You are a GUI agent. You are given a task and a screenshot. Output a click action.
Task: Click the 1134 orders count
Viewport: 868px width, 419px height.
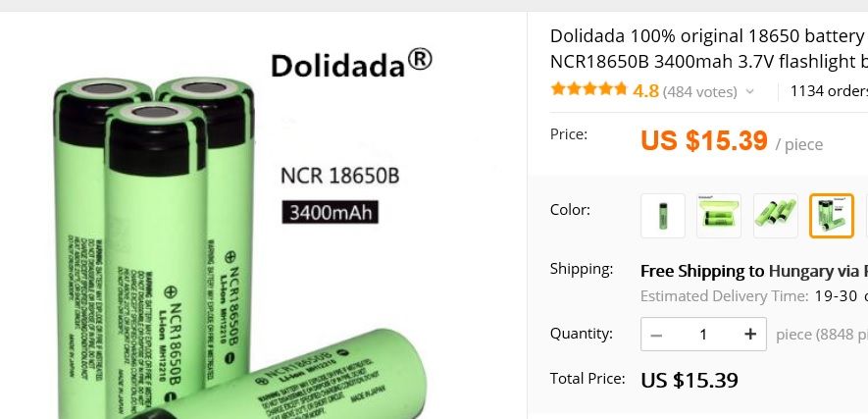[x=829, y=91]
